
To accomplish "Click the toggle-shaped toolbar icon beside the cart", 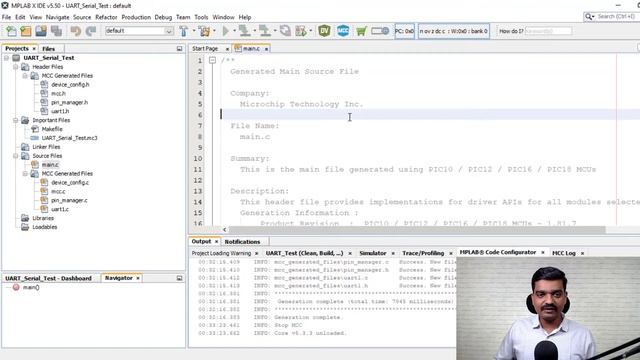I will pyautogui.click(x=380, y=31).
